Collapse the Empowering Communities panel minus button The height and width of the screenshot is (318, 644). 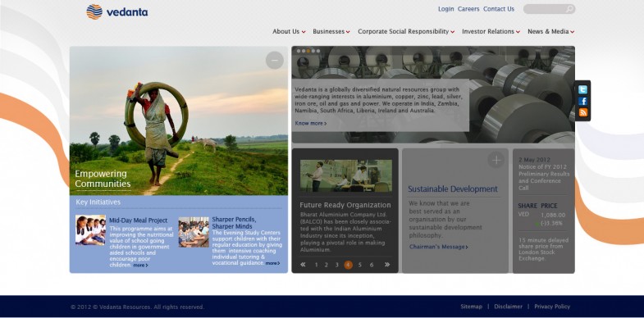coord(274,61)
